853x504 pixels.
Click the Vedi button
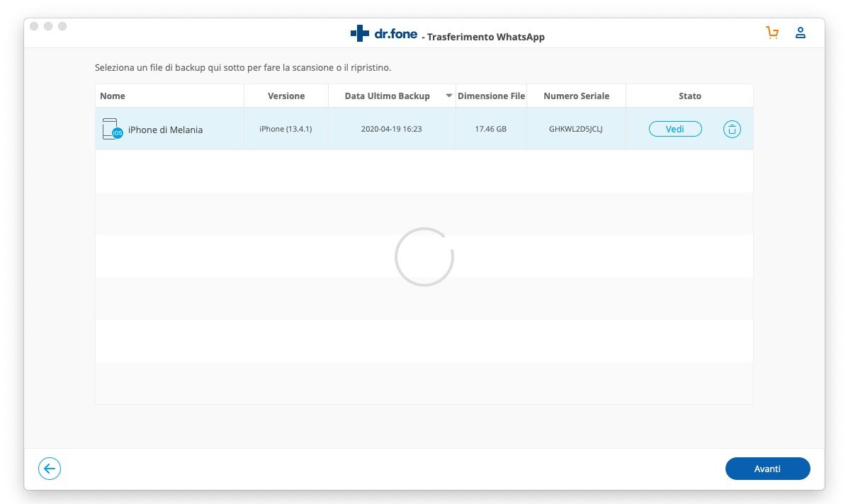[x=675, y=129]
